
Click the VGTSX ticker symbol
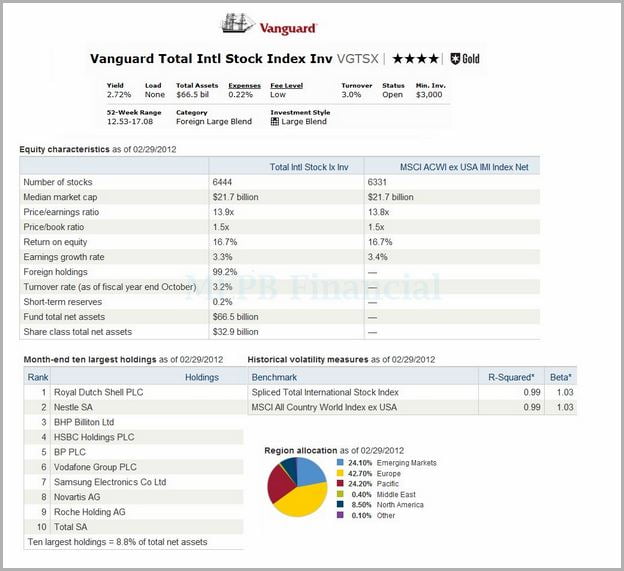pos(357,59)
